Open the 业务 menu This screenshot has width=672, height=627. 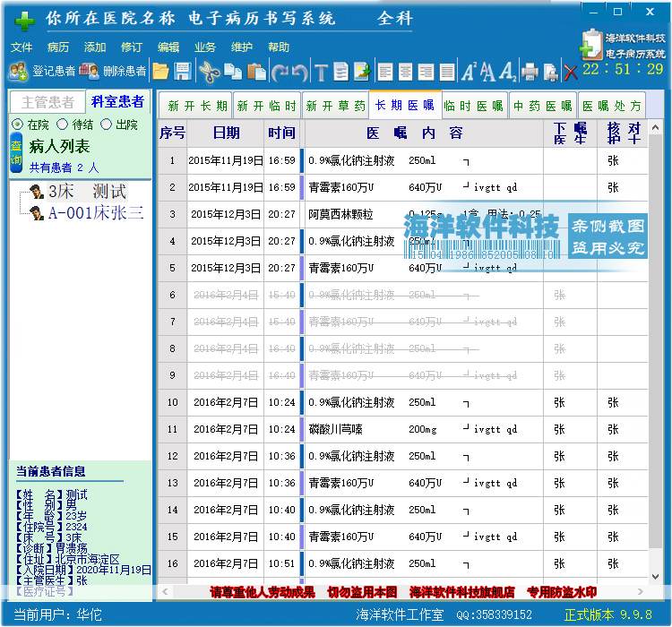pos(205,47)
